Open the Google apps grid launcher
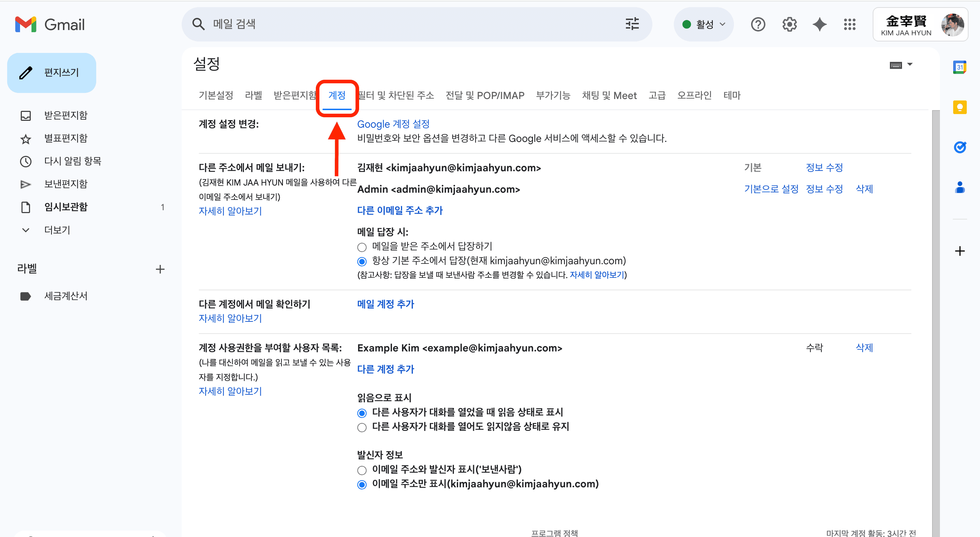 click(x=849, y=24)
